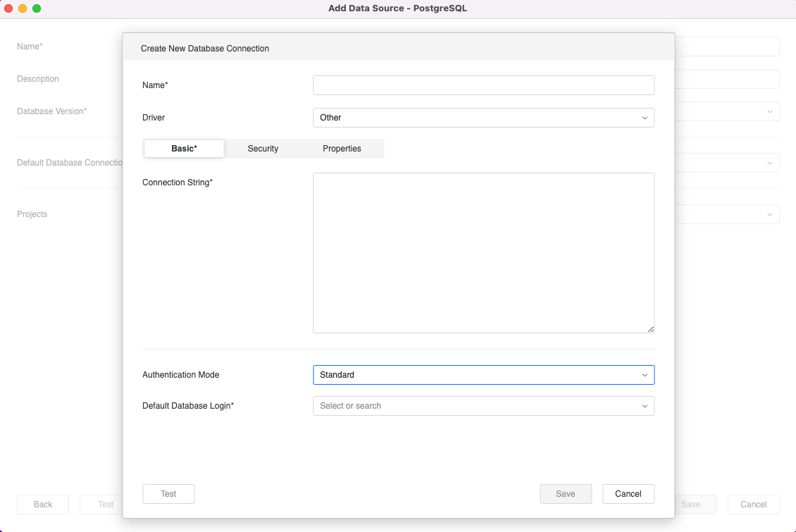The height and width of the screenshot is (532, 796).
Task: Click Back button in Add Data Source window
Action: point(43,505)
